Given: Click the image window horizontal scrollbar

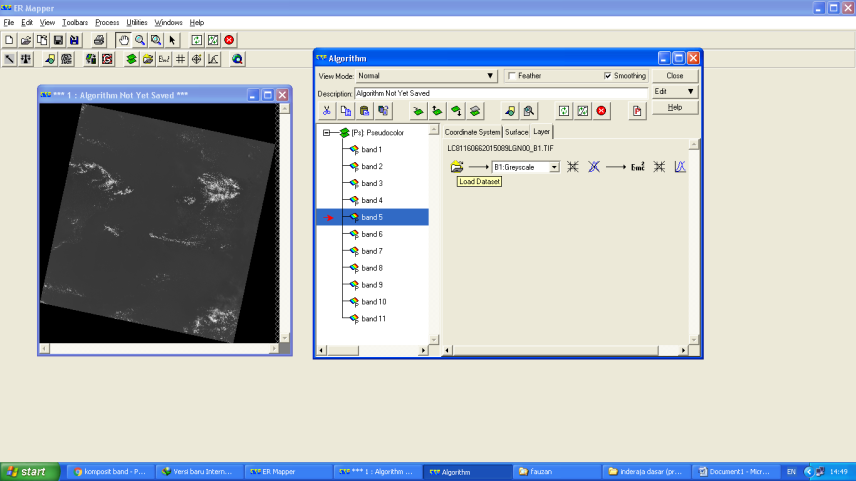Looking at the screenshot, I should pos(159,348).
